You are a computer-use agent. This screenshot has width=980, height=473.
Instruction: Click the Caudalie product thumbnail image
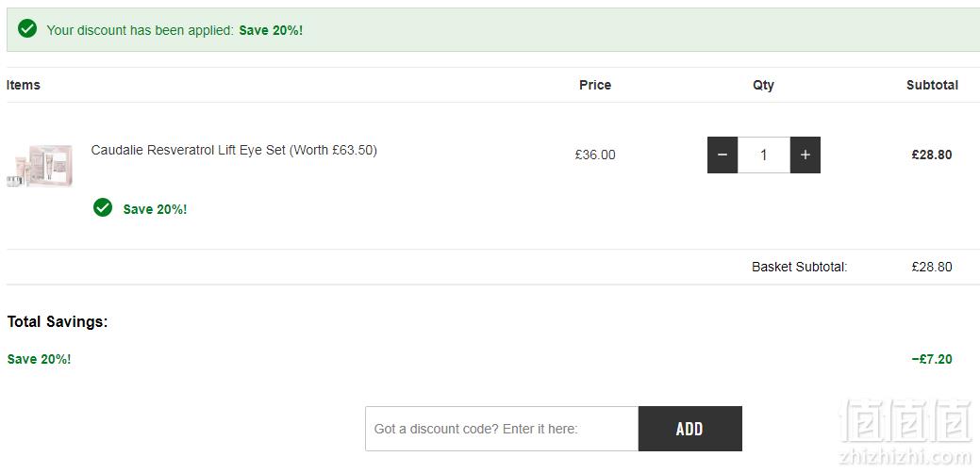point(40,166)
